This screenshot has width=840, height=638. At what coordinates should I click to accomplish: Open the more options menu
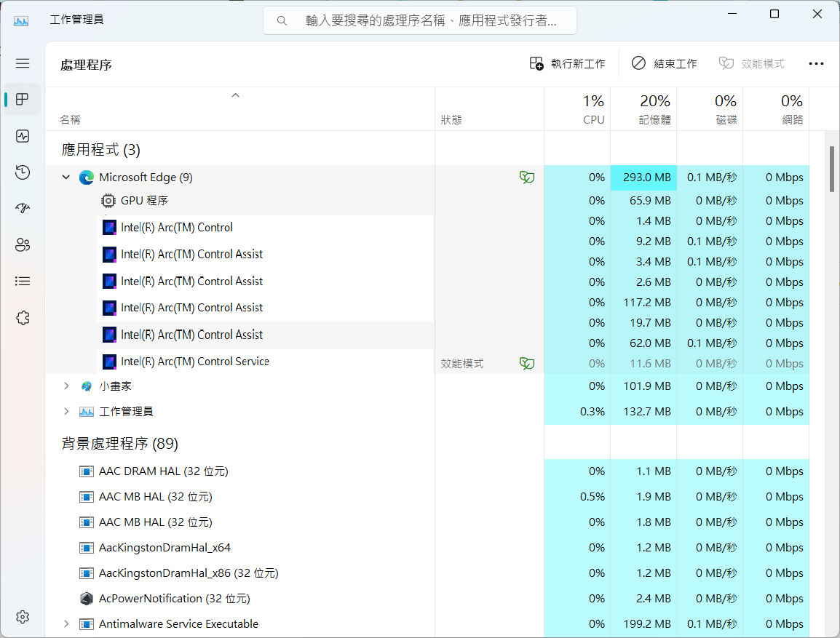[x=816, y=64]
